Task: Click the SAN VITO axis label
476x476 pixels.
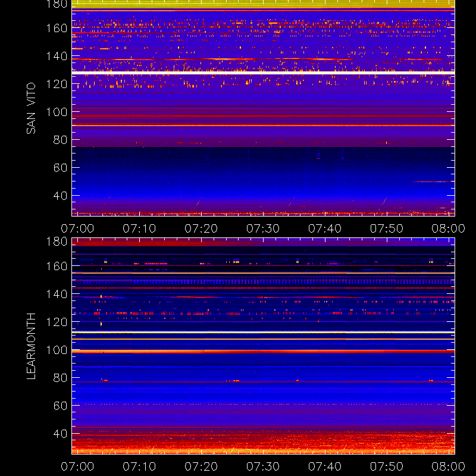Action: [x=31, y=108]
